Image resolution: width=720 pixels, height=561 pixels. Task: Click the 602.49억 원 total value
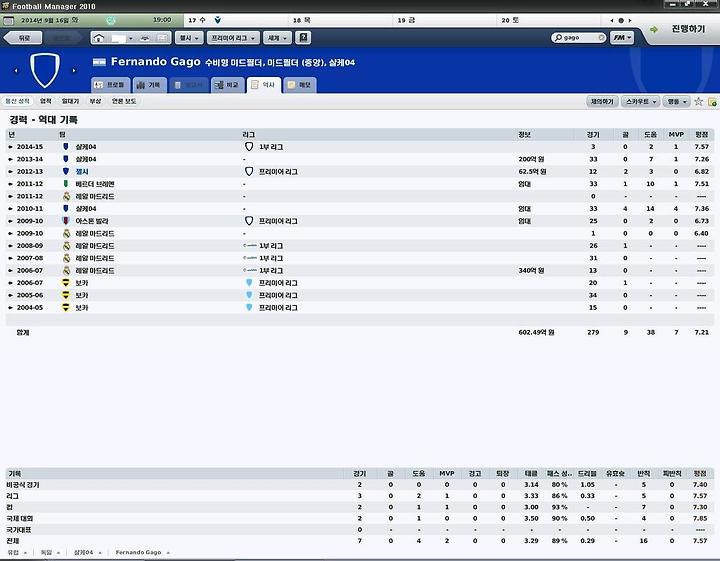point(536,332)
